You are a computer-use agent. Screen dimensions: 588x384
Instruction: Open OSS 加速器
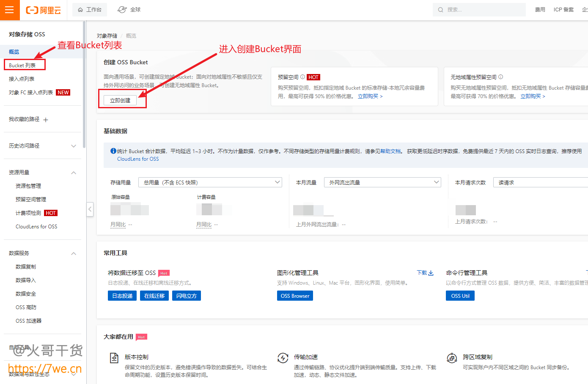point(29,321)
